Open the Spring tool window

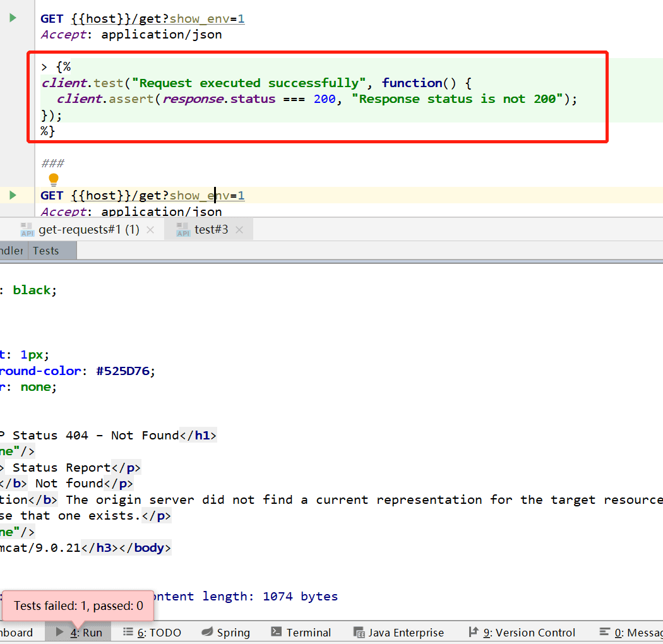(225, 632)
